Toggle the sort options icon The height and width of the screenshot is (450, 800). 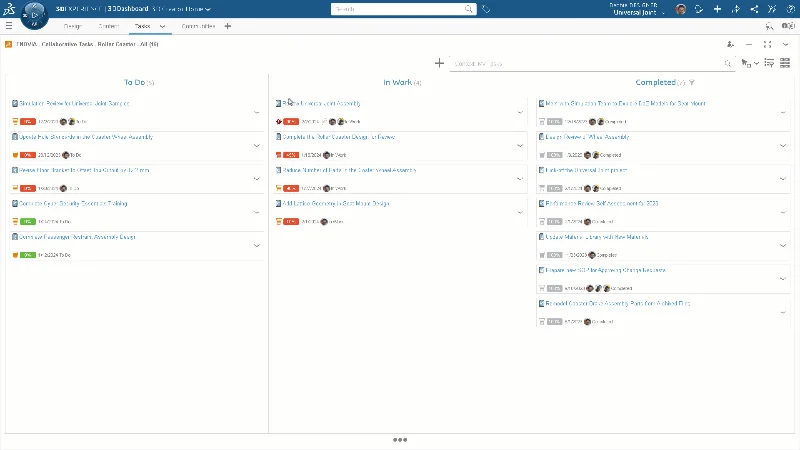768,63
